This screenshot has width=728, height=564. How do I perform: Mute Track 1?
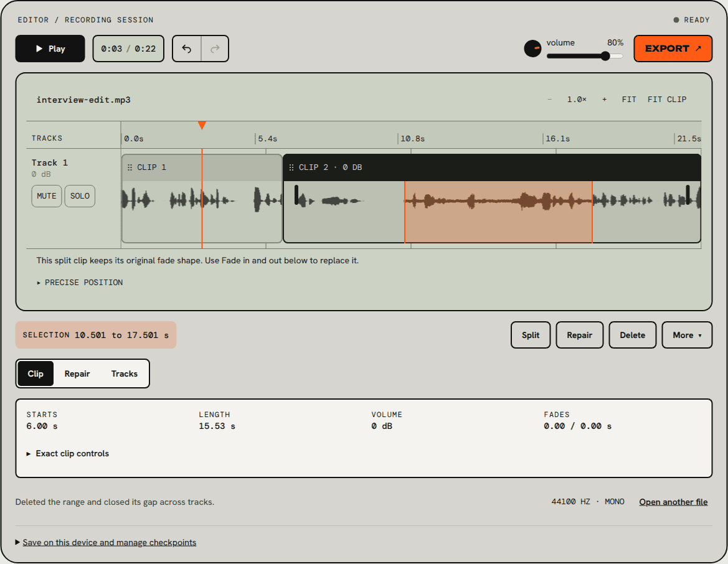point(47,196)
